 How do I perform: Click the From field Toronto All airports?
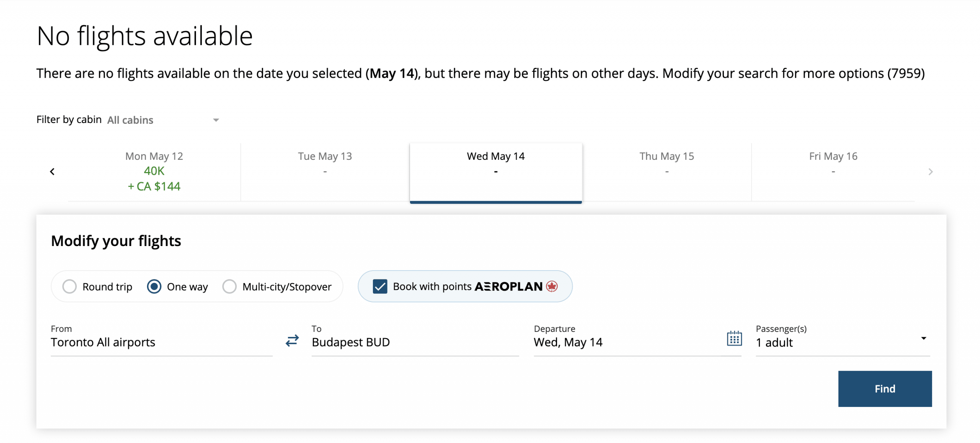(x=161, y=342)
